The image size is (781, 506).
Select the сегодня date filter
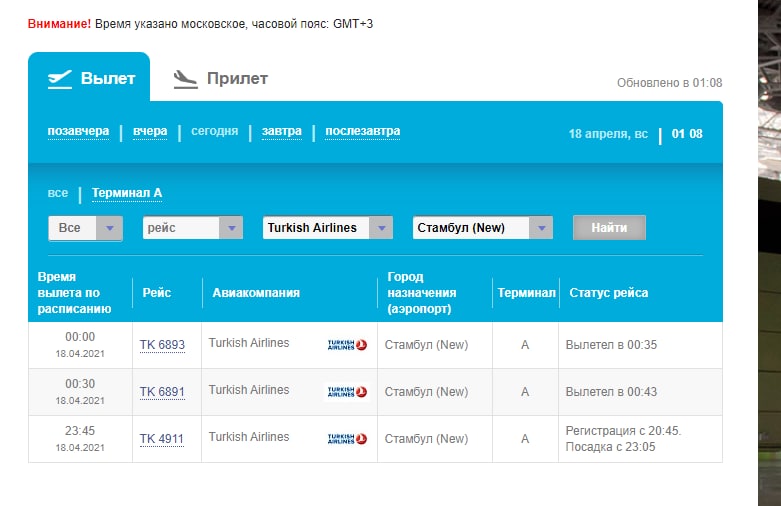tap(215, 131)
